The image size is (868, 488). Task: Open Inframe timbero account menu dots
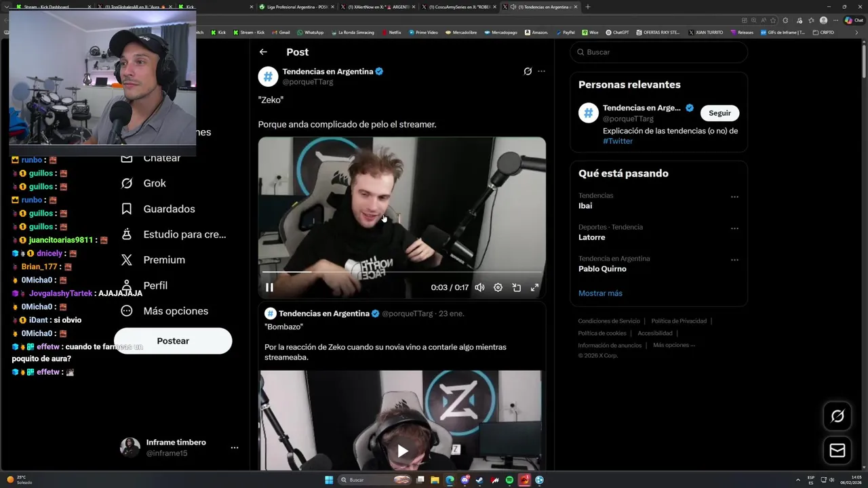coord(235,448)
